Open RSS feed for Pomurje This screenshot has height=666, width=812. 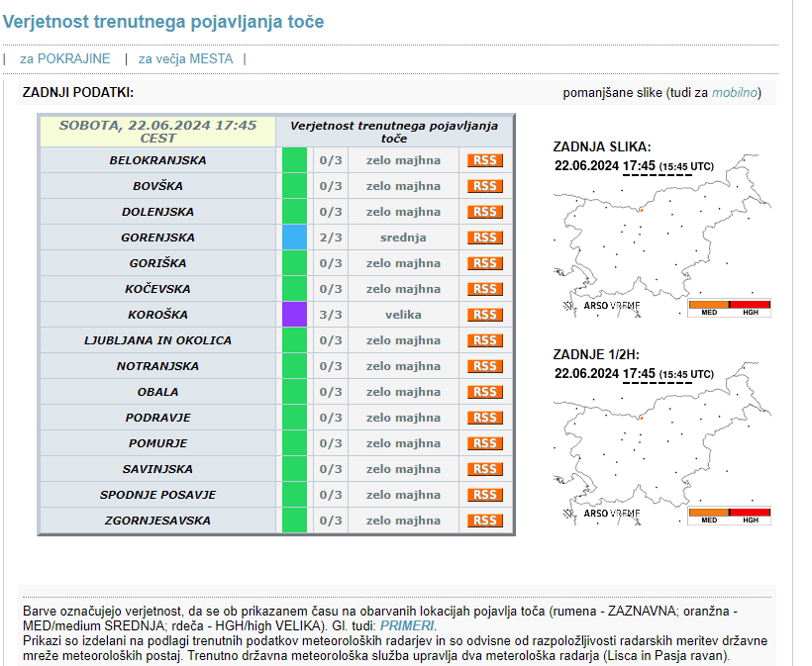click(x=485, y=443)
